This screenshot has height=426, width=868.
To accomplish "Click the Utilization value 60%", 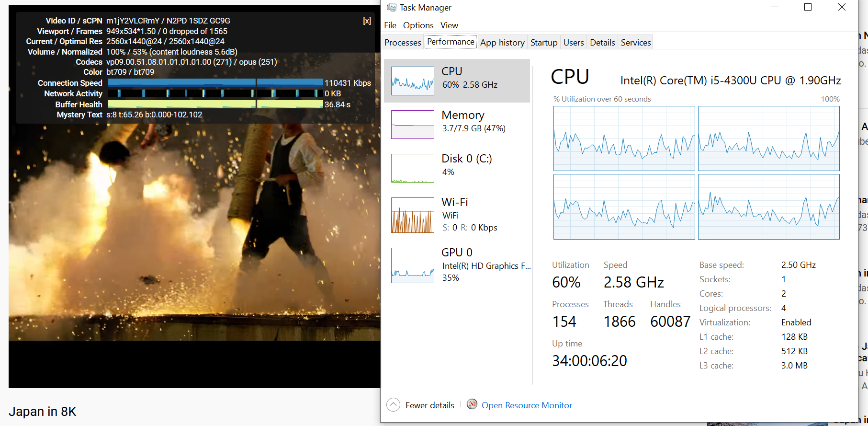I will [x=566, y=282].
